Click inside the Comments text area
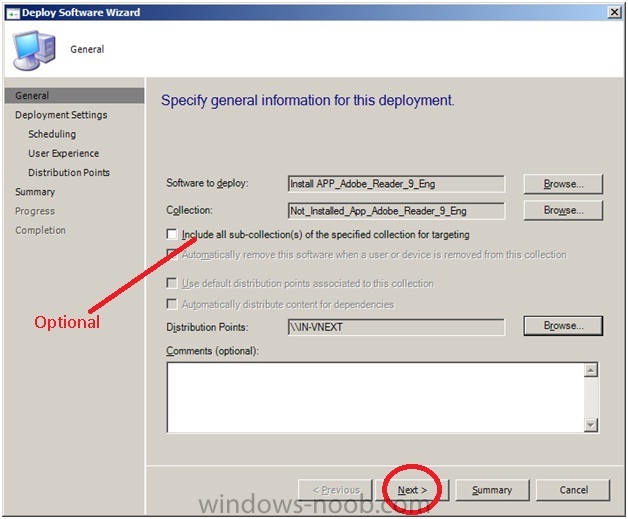The height and width of the screenshot is (519, 628). tap(375, 397)
